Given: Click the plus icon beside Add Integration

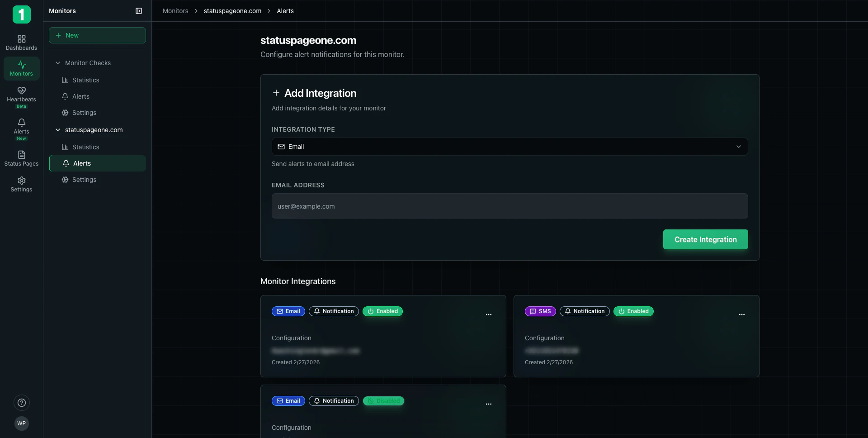Looking at the screenshot, I should [x=276, y=93].
